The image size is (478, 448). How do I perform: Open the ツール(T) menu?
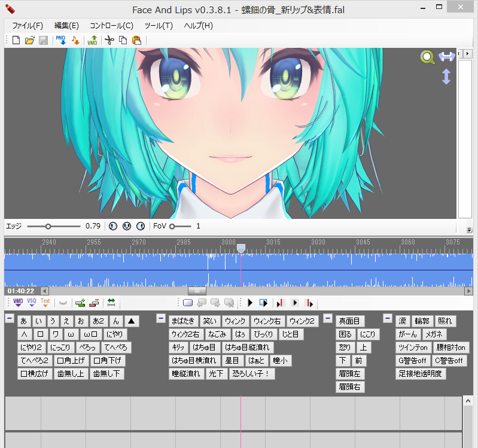(x=159, y=26)
